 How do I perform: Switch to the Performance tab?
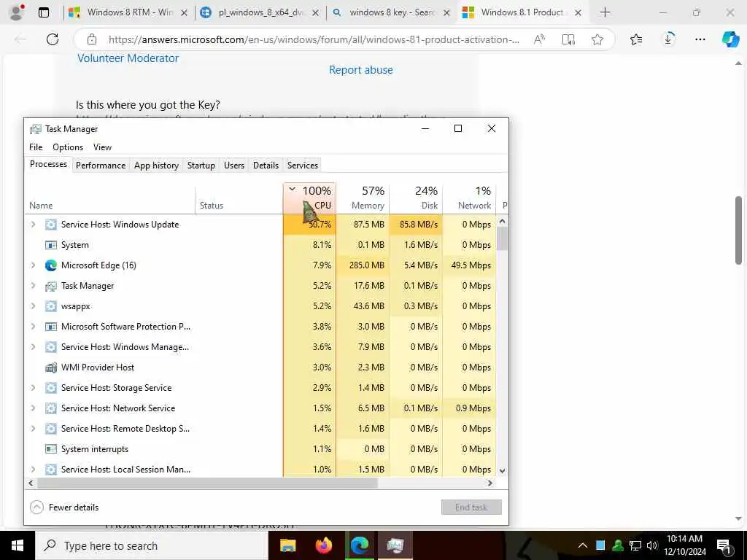click(x=101, y=166)
